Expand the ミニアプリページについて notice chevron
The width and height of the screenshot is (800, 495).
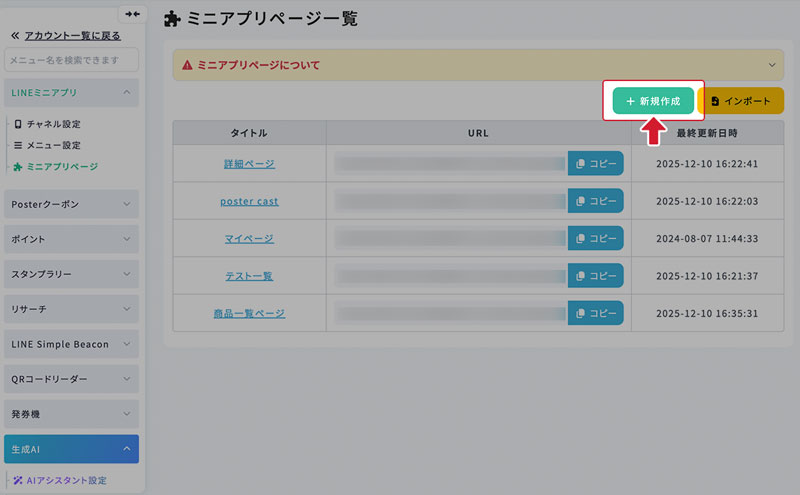coord(772,65)
